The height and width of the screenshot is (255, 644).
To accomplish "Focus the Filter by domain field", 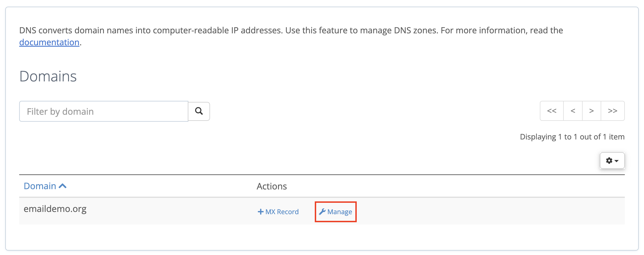I will point(104,111).
